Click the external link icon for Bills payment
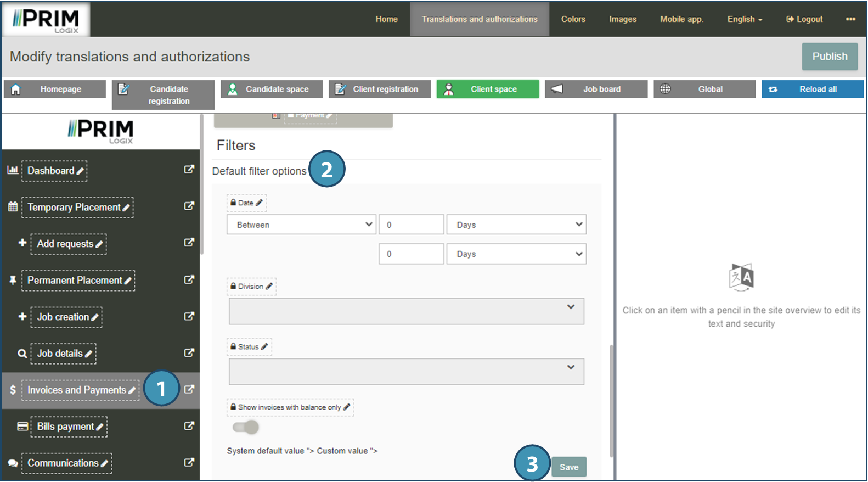The width and height of the screenshot is (868, 482). point(189,426)
